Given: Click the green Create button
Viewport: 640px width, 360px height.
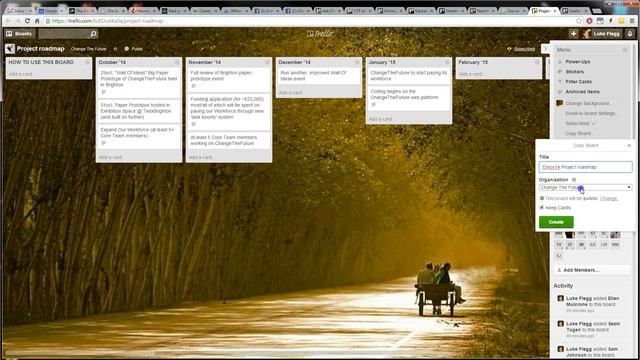Looking at the screenshot, I should click(556, 222).
